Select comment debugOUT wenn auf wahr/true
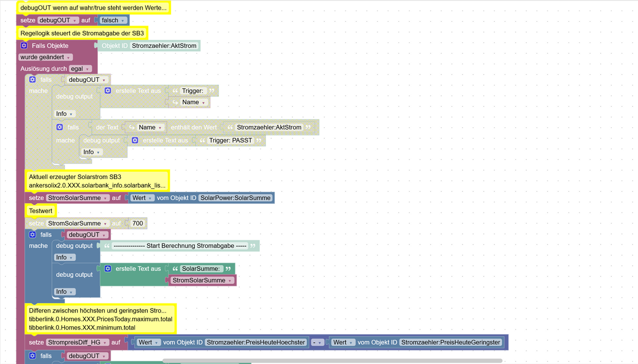Viewport: 638px width, 364px height. pos(94,8)
